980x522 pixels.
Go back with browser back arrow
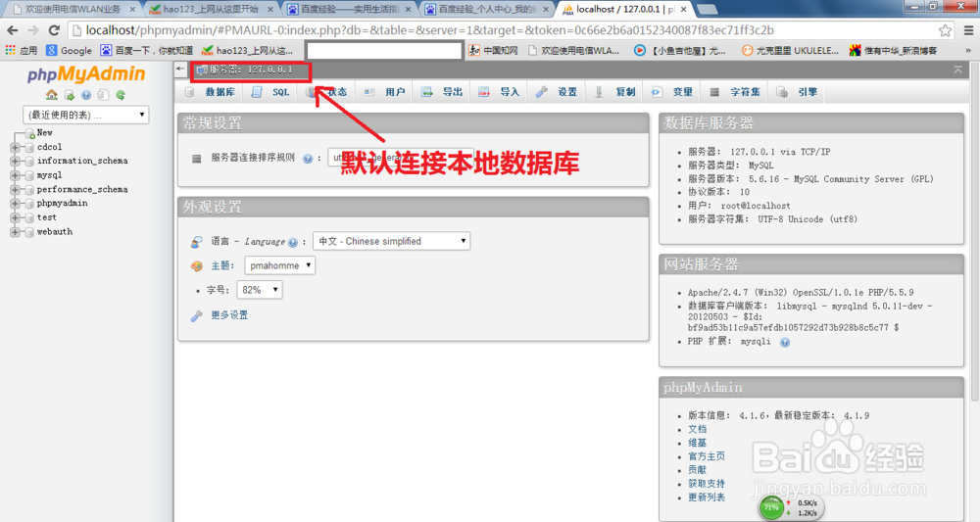pos(13,30)
